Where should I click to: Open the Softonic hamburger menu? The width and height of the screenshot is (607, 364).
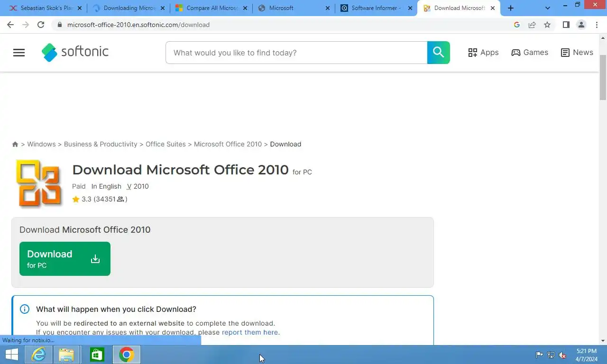coord(19,53)
